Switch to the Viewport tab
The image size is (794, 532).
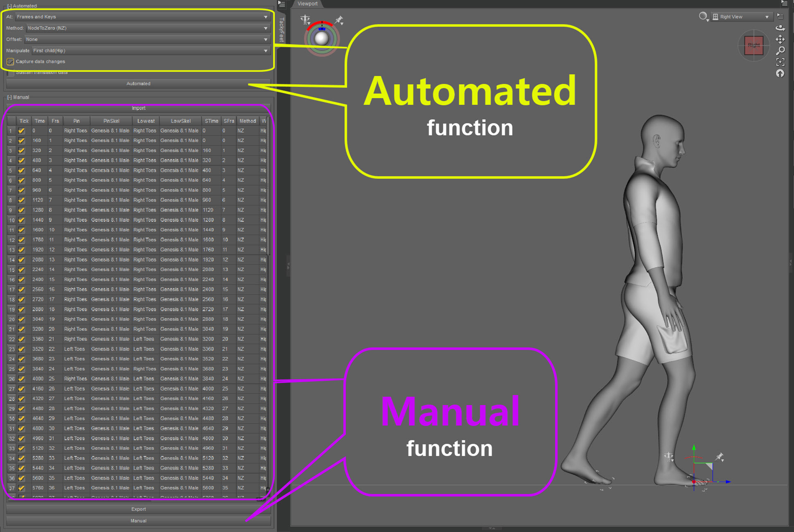point(307,4)
